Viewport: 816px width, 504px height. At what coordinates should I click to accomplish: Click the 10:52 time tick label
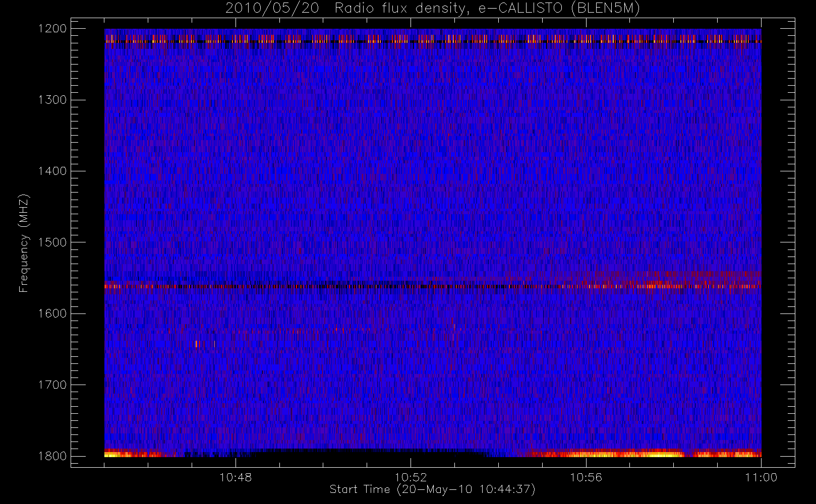[x=411, y=477]
